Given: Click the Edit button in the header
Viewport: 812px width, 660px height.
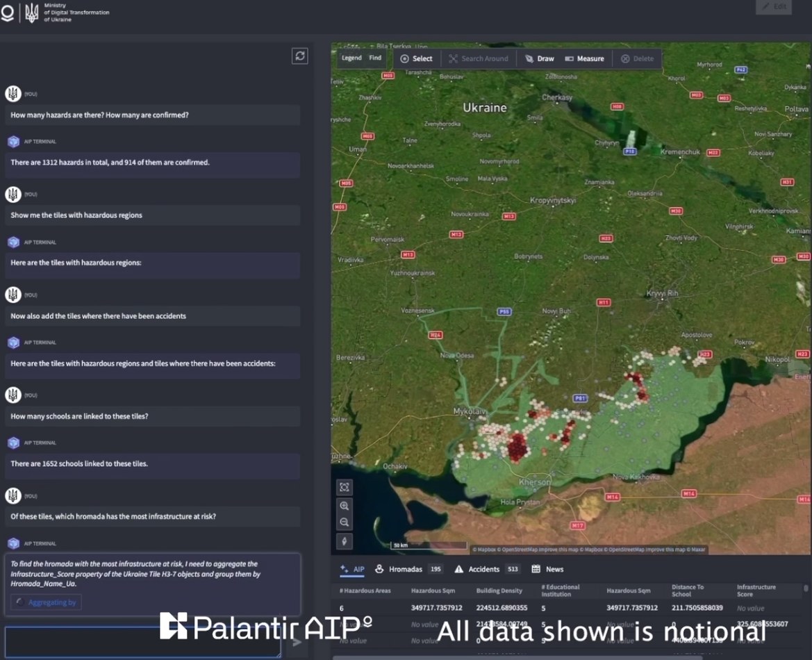Looking at the screenshot, I should pos(774,7).
